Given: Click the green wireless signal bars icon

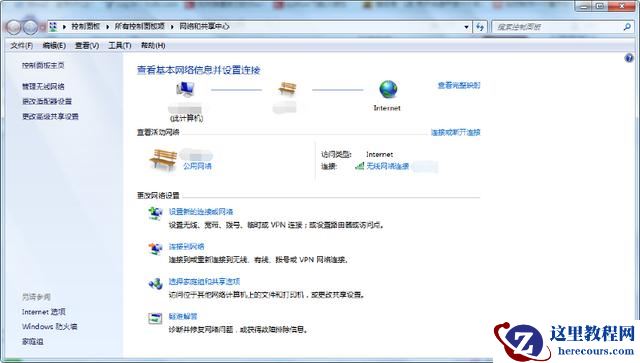Looking at the screenshot, I should [360, 166].
